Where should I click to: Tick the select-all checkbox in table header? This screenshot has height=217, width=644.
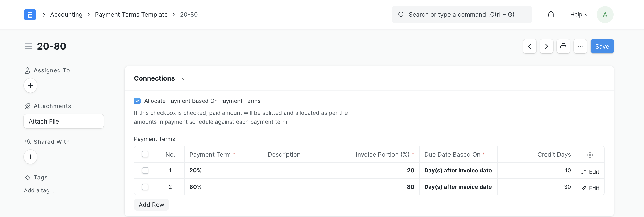(x=145, y=154)
